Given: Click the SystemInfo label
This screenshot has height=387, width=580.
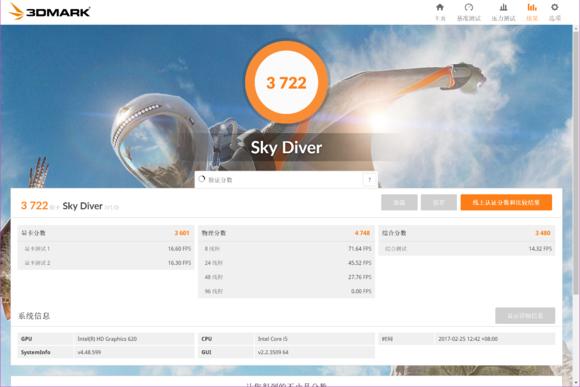Looking at the screenshot, I should (36, 352).
